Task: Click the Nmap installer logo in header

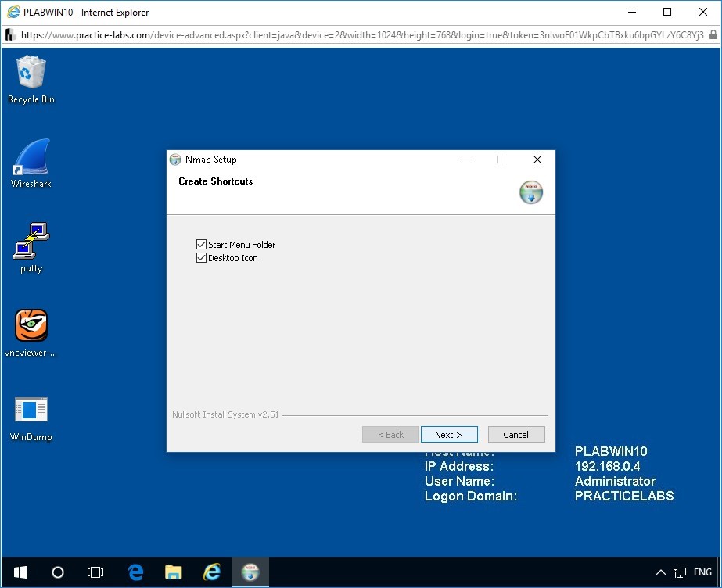Action: (x=531, y=192)
